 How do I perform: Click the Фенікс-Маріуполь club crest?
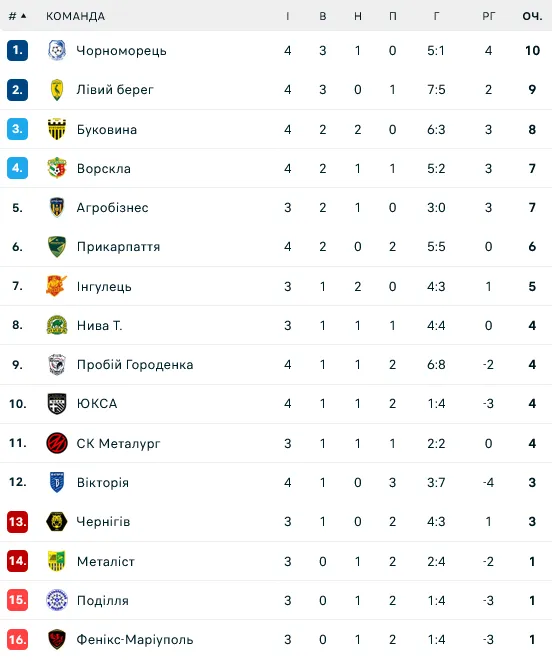tap(57, 639)
